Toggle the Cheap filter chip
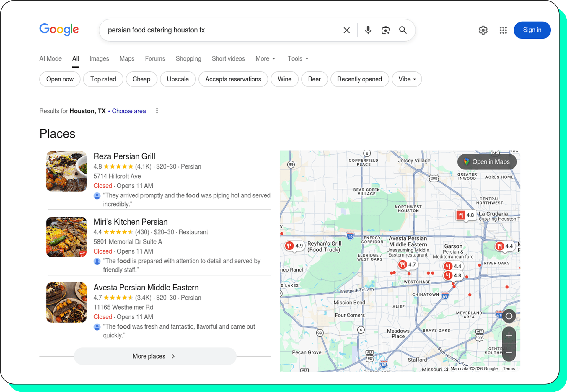Viewport: 567px width, 392px height. (x=141, y=79)
